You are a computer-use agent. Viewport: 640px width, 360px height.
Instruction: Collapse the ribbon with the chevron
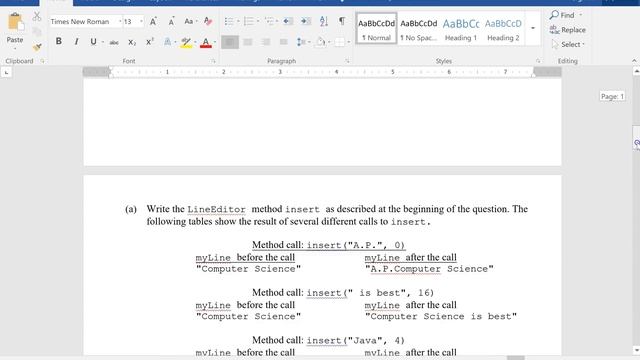634,61
